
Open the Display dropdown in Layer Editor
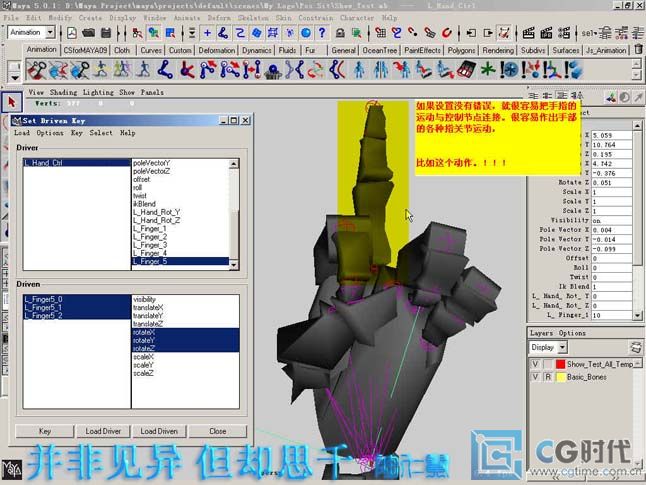pyautogui.click(x=562, y=347)
